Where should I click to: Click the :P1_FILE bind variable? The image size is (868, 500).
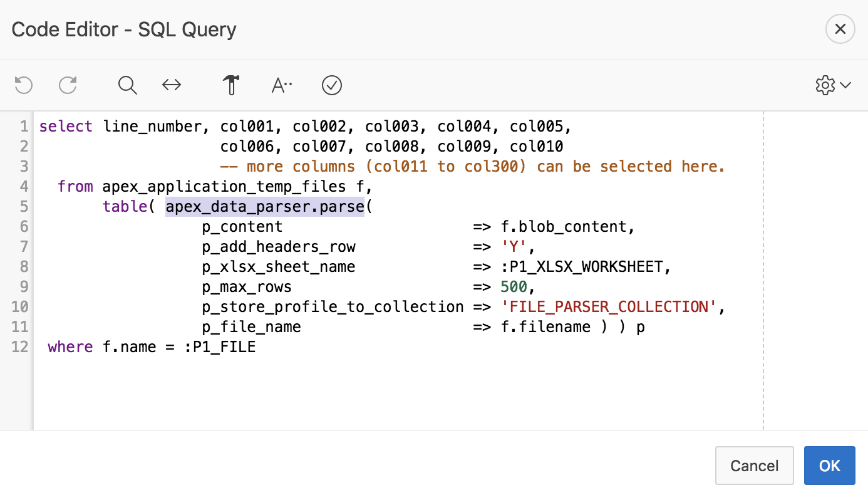click(220, 346)
